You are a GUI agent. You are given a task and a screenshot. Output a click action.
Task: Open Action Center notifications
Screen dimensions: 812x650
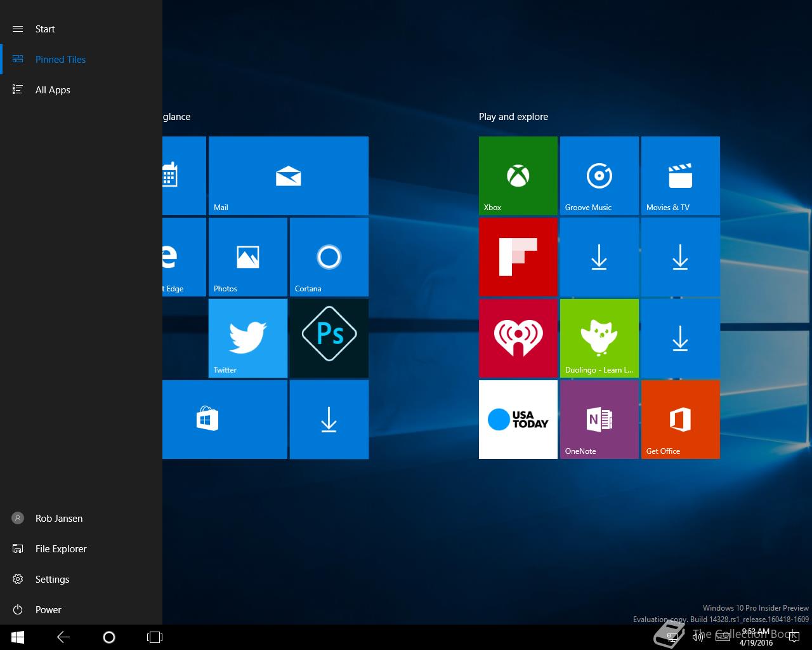[x=794, y=637]
